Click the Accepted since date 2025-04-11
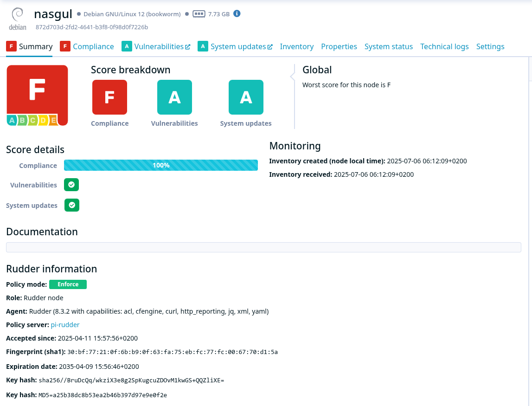 pos(98,338)
